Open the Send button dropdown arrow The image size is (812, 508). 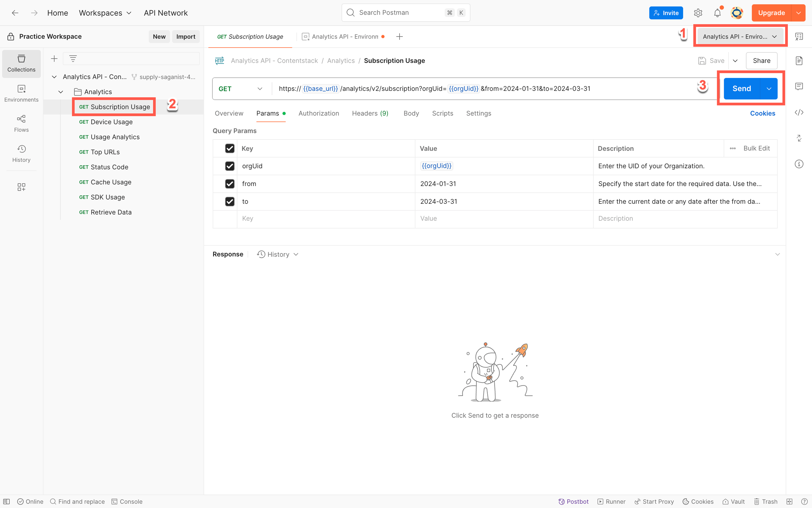769,89
